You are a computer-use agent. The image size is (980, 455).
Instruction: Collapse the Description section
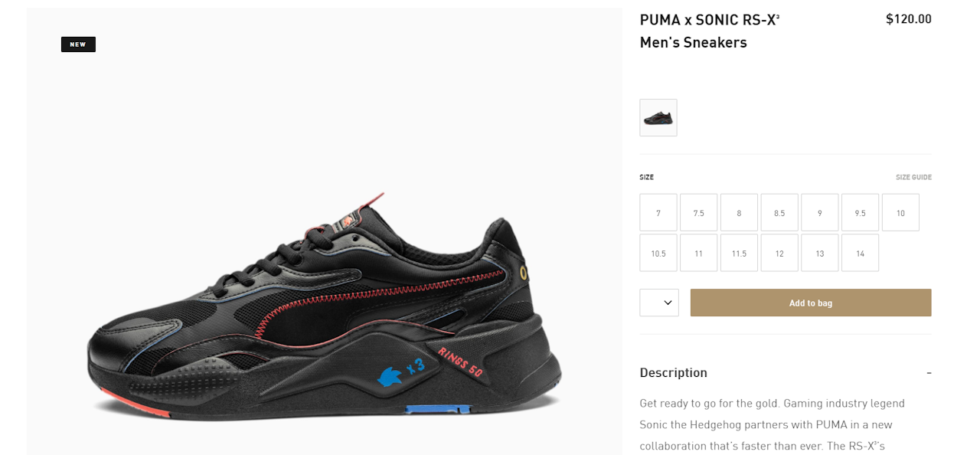[929, 373]
